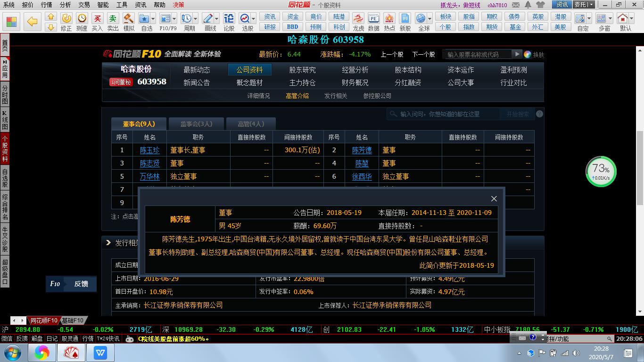Image resolution: width=644 pixels, height=362 pixels.
Task: Click the 周期 period clock icon
Action: [187, 19]
